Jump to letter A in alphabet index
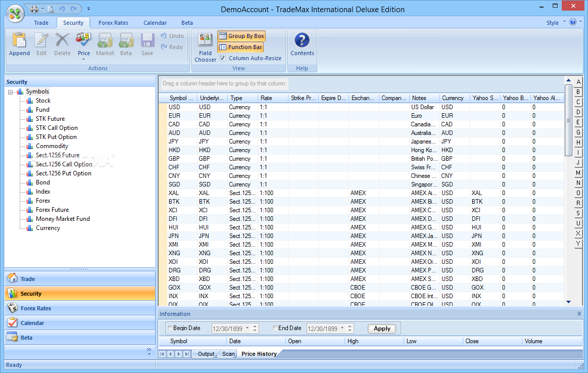Viewport: 588px width, 373px height. 578,82
